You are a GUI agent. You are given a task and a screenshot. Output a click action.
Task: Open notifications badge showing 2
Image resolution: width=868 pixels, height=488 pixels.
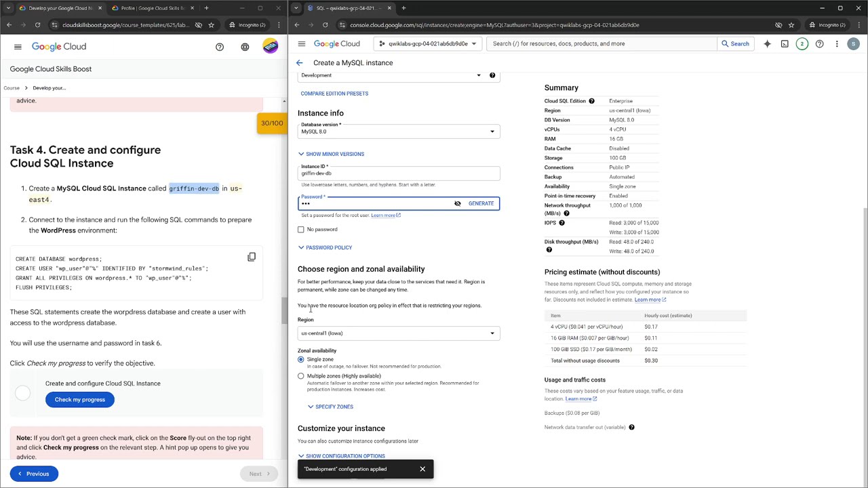coord(802,43)
